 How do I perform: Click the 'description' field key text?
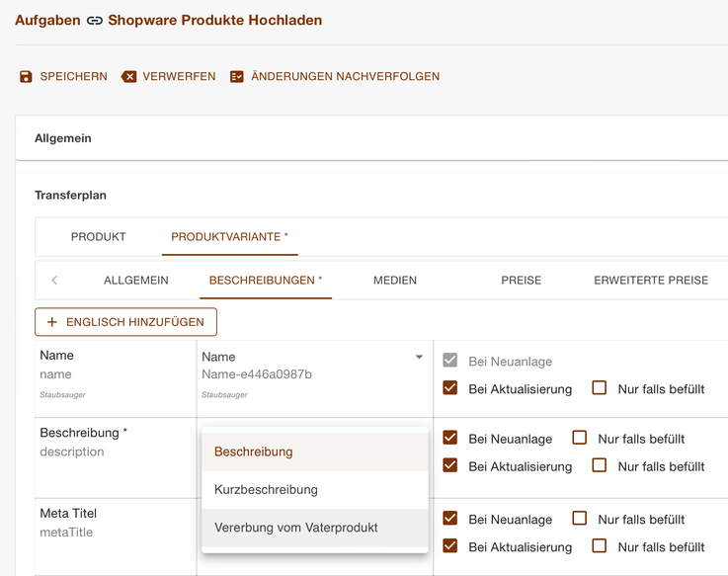72,452
